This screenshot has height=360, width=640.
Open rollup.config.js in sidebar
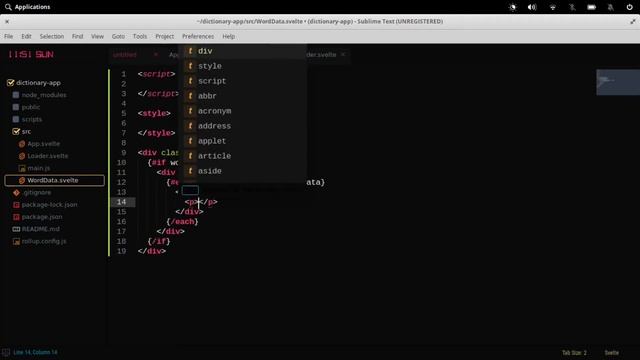[44, 241]
